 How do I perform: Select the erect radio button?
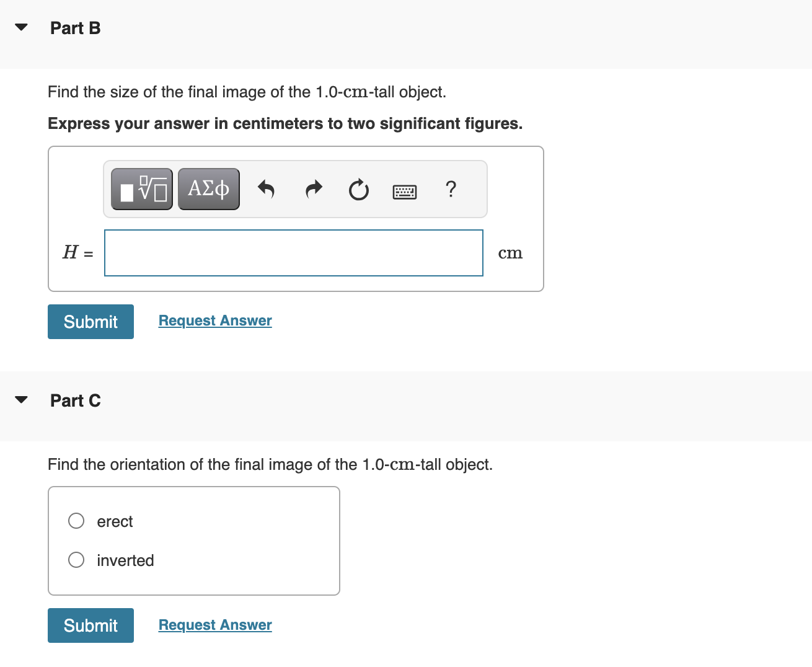pyautogui.click(x=76, y=521)
